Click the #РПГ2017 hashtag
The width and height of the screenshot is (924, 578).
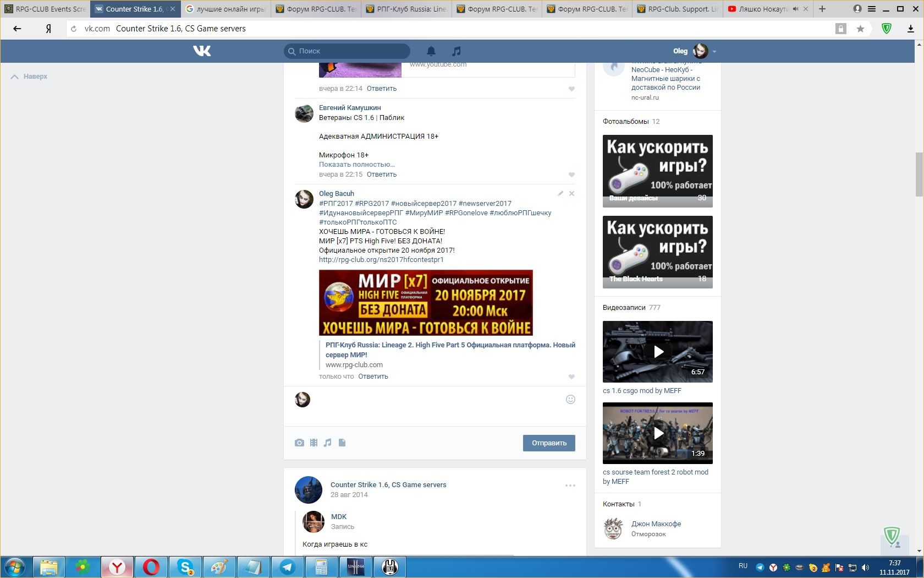point(335,203)
